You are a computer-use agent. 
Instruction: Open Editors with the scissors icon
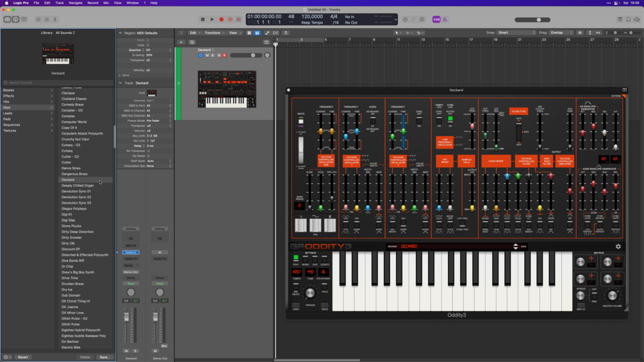coord(55,19)
